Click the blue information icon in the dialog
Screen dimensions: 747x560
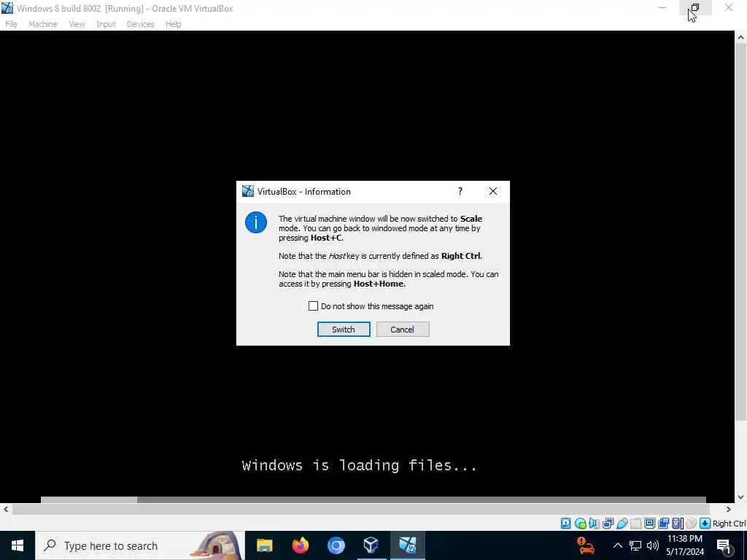click(256, 222)
